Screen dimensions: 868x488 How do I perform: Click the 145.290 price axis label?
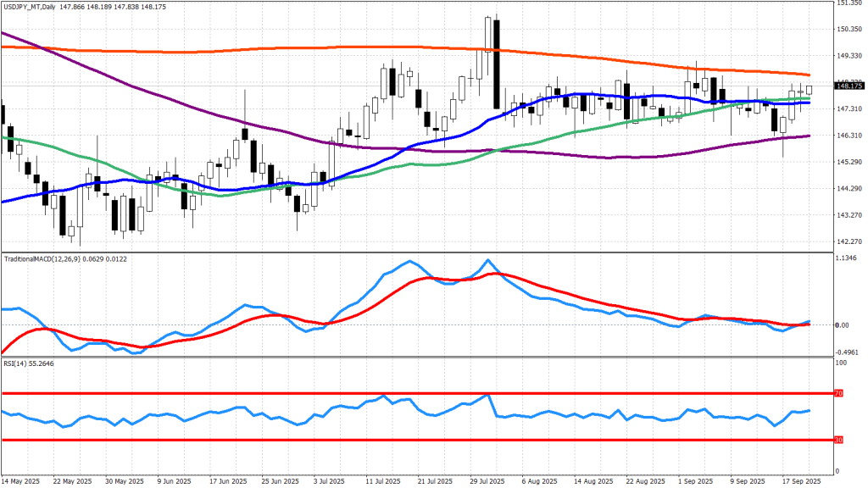[x=849, y=162]
